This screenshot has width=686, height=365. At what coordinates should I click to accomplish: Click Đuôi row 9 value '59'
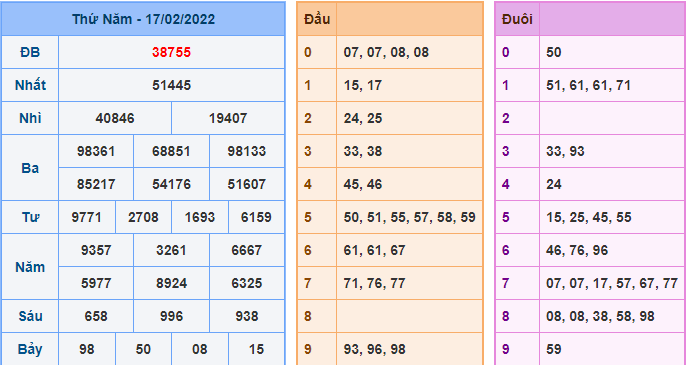[554, 349]
